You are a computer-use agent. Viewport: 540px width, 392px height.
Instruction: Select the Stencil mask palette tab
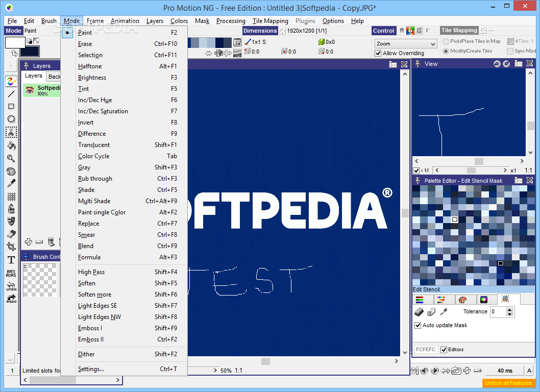505,299
